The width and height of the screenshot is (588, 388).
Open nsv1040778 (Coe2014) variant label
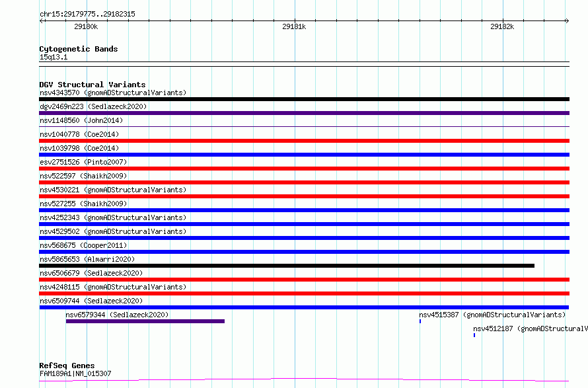79,134
